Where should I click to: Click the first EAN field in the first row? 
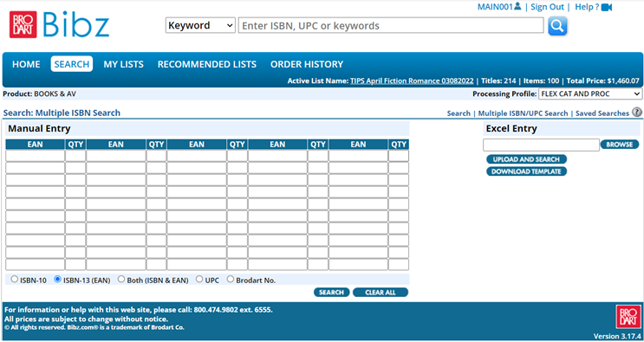pyautogui.click(x=36, y=156)
